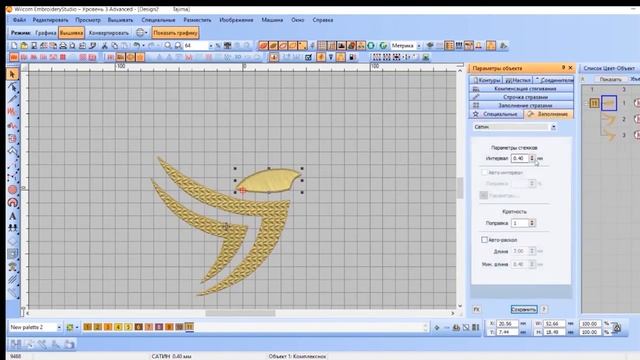Switch mode to Графика
640x360 pixels.
(45, 33)
